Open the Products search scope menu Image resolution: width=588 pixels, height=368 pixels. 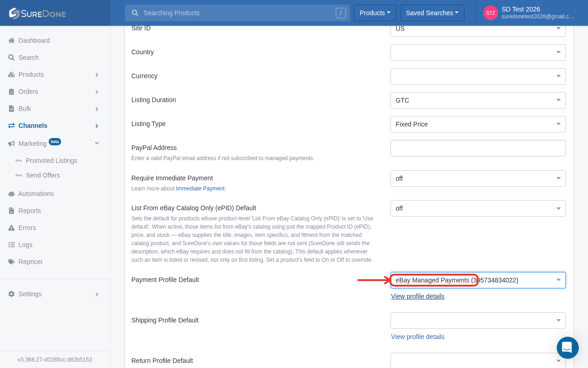pyautogui.click(x=375, y=13)
